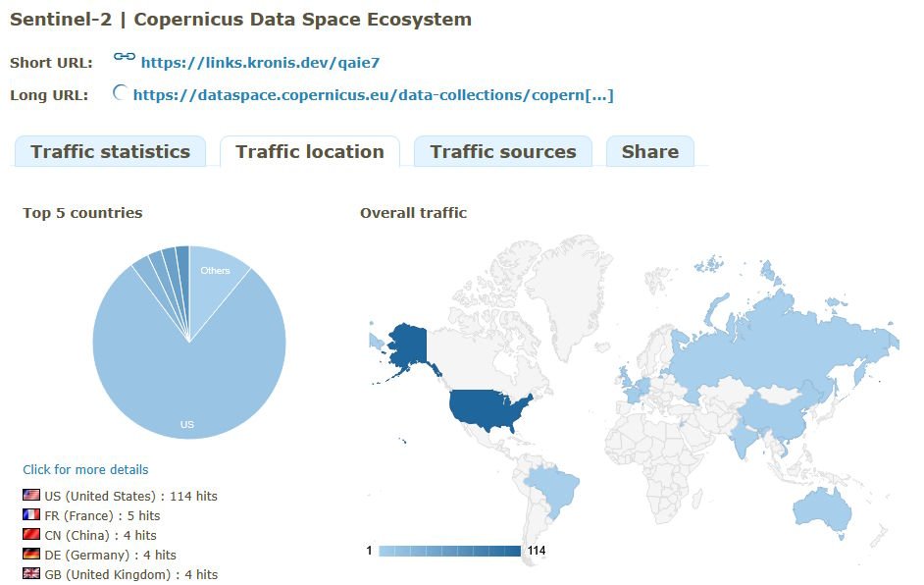Select the US flag in the country list

coord(30,496)
